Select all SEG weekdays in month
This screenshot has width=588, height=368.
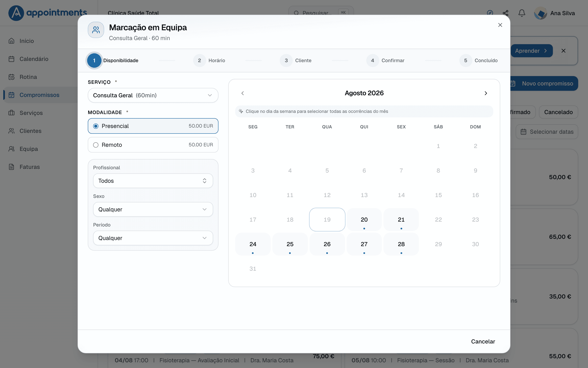pos(253,127)
